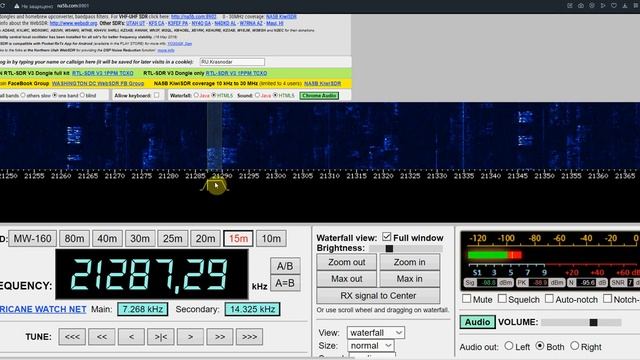Viewport: 640px width, 360px height.
Task: Open the downloads icon in browser toolbar
Action: pos(625,6)
